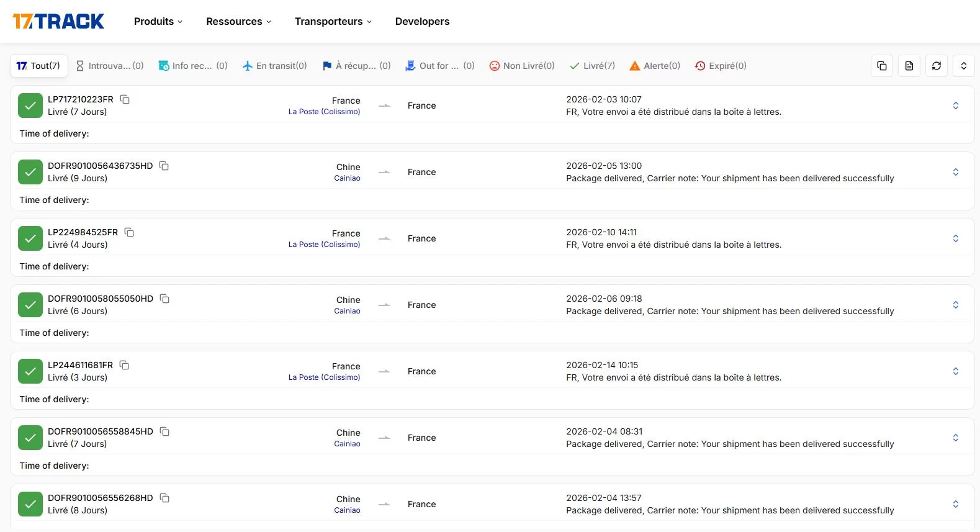Viewport: 980px width, 532px height.
Task: Refresh all tracking results
Action: pyautogui.click(x=936, y=66)
